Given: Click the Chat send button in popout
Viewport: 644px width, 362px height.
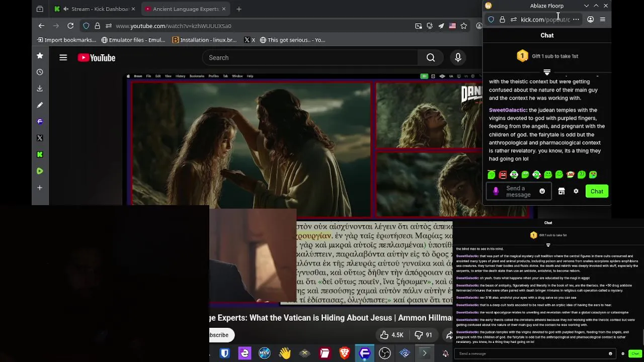Looking at the screenshot, I should click(x=597, y=191).
